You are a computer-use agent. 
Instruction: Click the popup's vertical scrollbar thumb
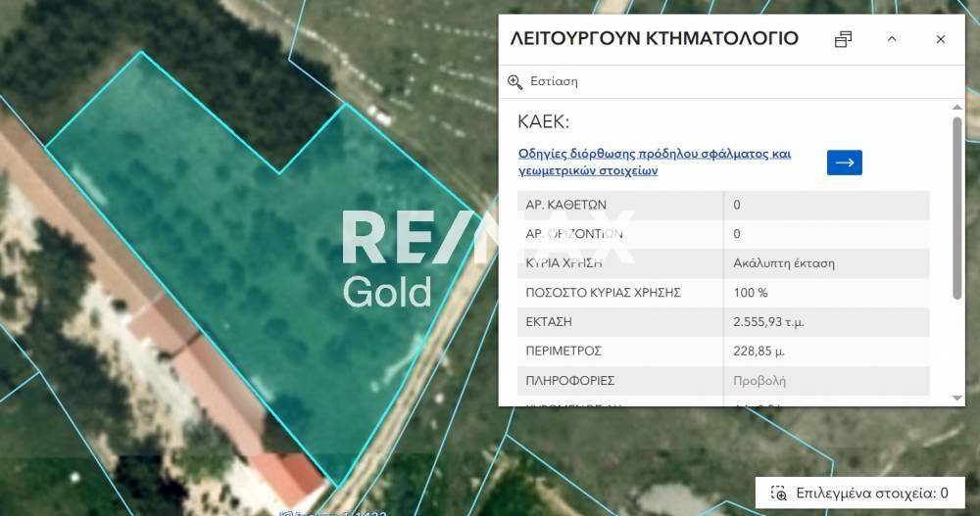[x=957, y=206]
